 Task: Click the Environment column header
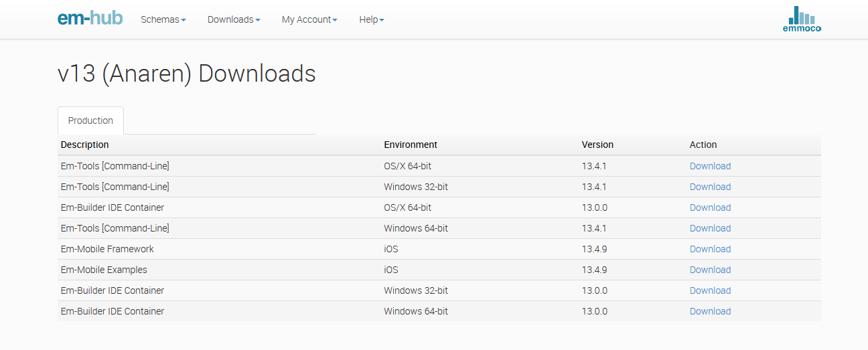(411, 145)
